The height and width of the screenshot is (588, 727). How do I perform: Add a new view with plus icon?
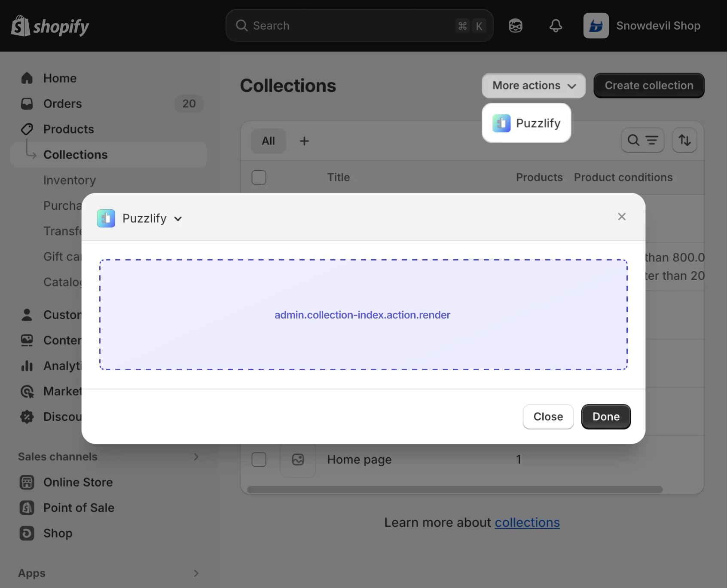point(304,141)
